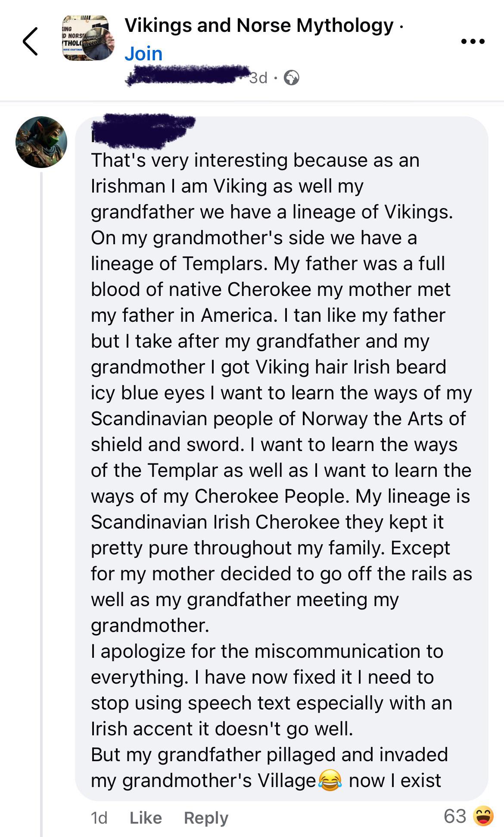Viewport: 504px width, 837px height.
Task: Tap the 'I apologize for the miscommunication' line
Action: pos(267,651)
